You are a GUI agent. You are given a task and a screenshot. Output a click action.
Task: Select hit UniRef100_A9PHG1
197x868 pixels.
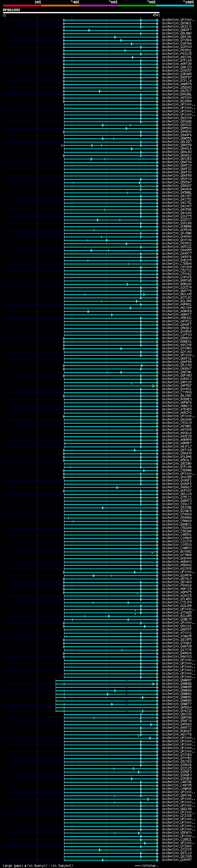tap(177, 304)
